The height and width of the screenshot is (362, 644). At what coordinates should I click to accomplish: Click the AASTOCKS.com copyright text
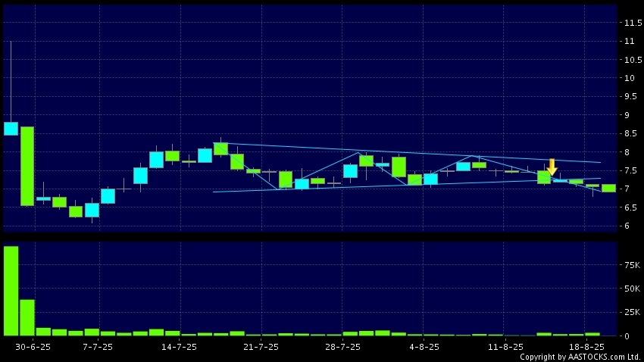click(580, 357)
